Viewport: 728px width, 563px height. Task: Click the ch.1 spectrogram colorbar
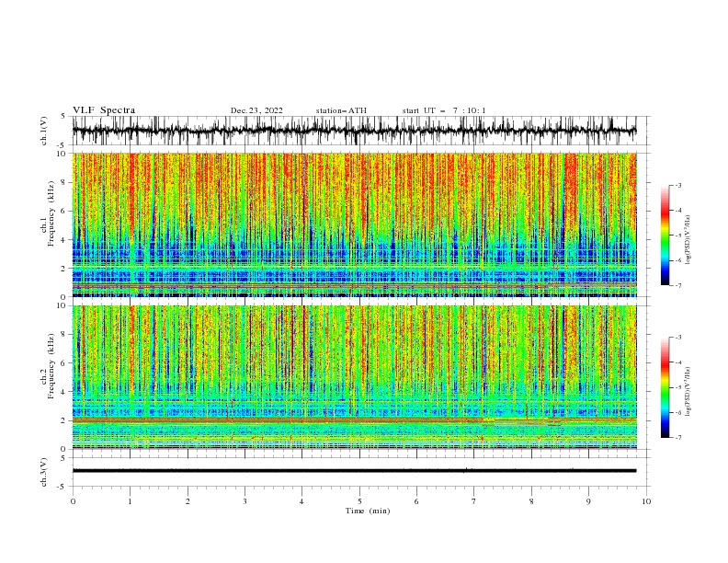665,235
